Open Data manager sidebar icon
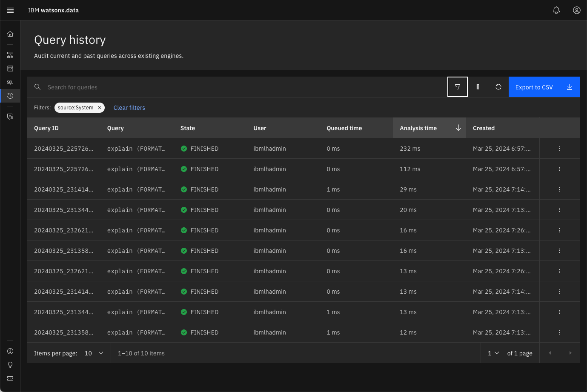587x392 pixels. (10, 69)
